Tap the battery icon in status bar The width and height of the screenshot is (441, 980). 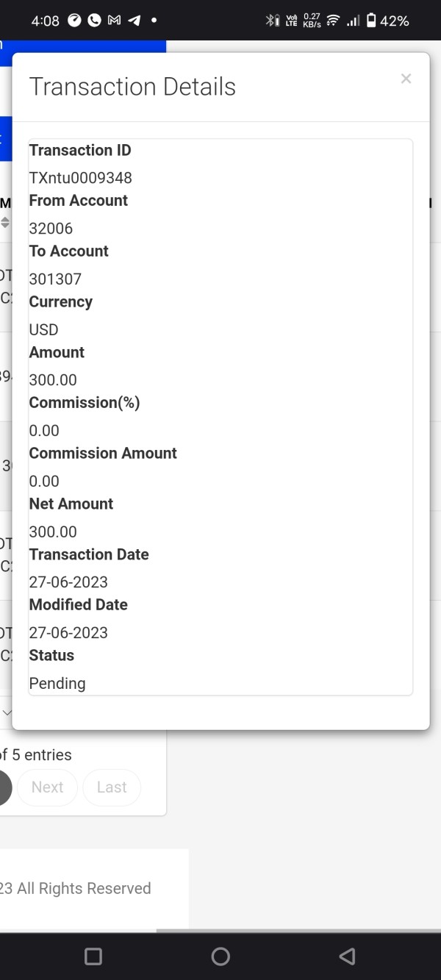pyautogui.click(x=371, y=21)
